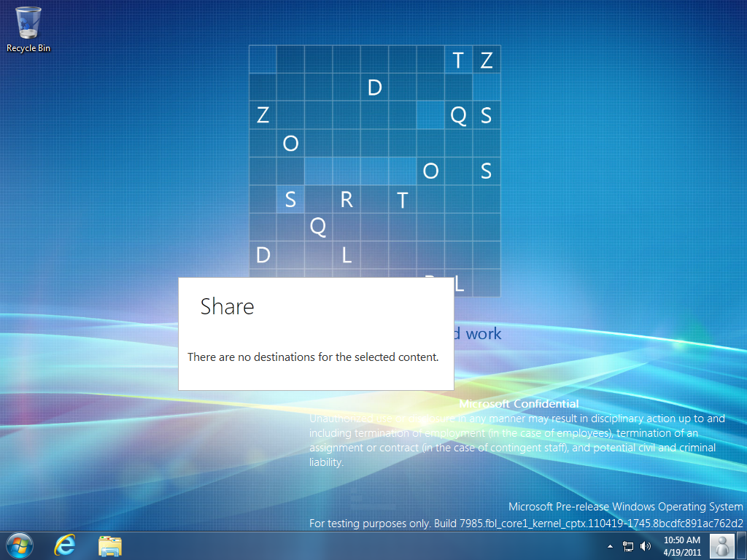This screenshot has height=560, width=747.
Task: Select the Q tile next to S
Action: coord(458,115)
